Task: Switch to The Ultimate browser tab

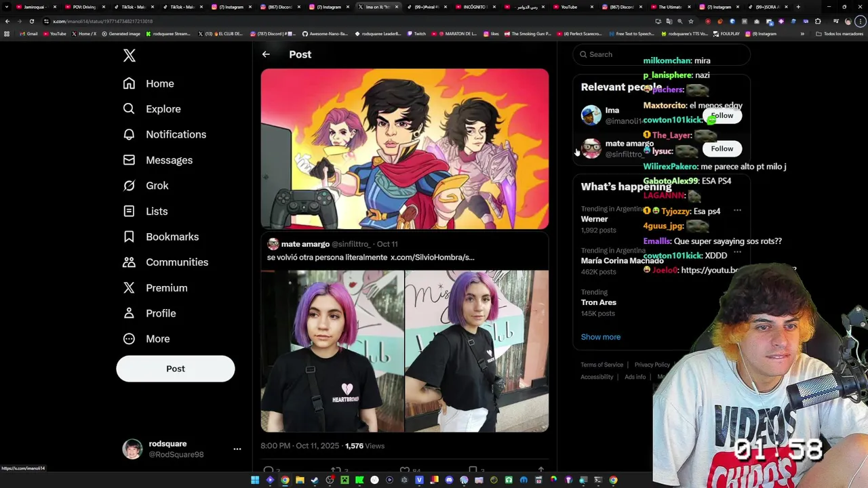Action: [x=670, y=7]
